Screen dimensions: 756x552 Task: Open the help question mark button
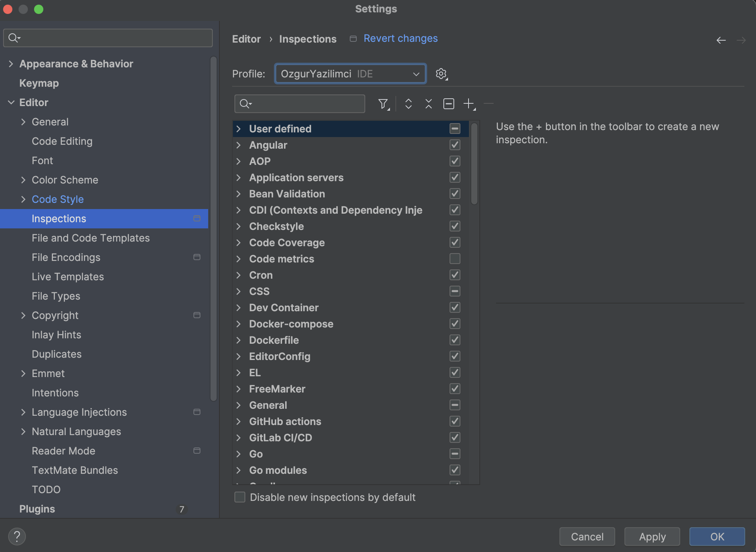17,537
